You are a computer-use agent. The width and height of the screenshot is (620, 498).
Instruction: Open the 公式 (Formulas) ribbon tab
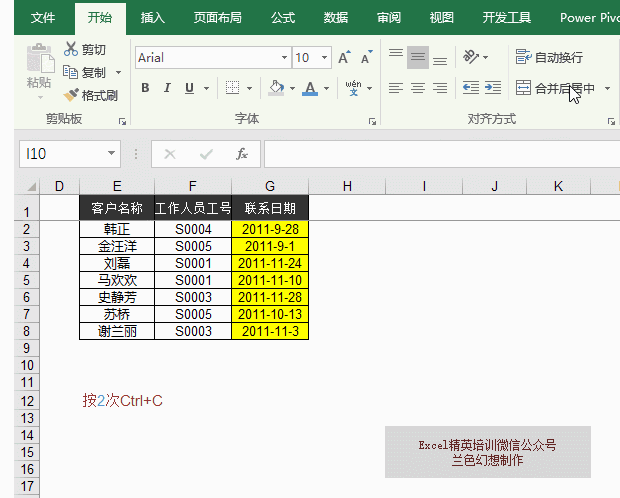tap(283, 17)
